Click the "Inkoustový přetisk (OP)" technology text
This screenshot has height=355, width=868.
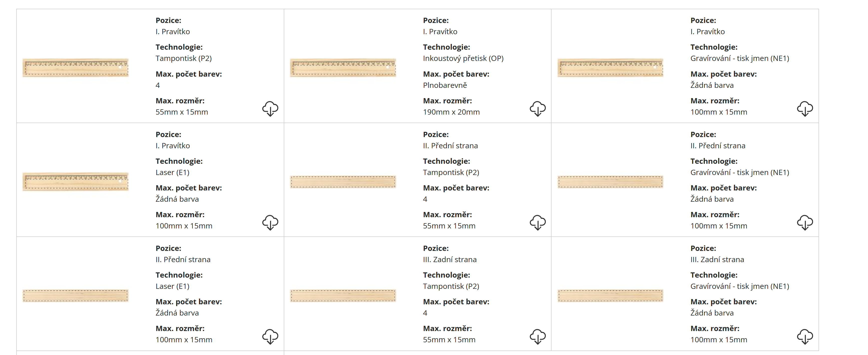pyautogui.click(x=463, y=58)
